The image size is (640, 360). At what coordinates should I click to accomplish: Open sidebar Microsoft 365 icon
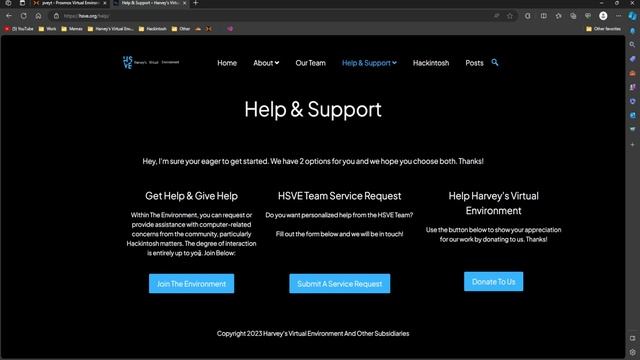[x=632, y=101]
